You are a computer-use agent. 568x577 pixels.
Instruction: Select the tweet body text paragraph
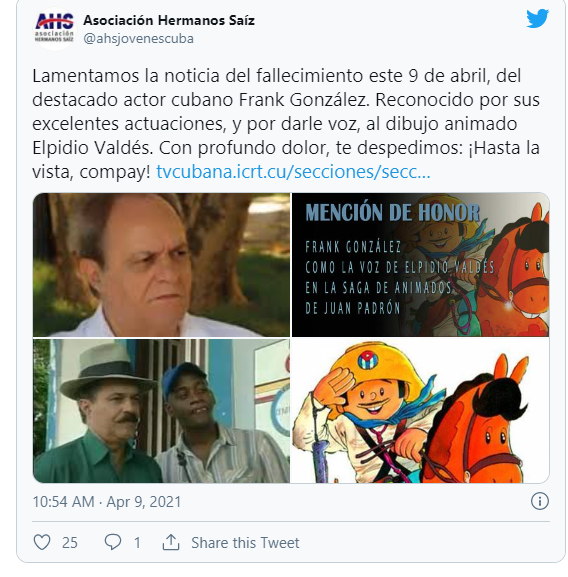click(x=286, y=124)
